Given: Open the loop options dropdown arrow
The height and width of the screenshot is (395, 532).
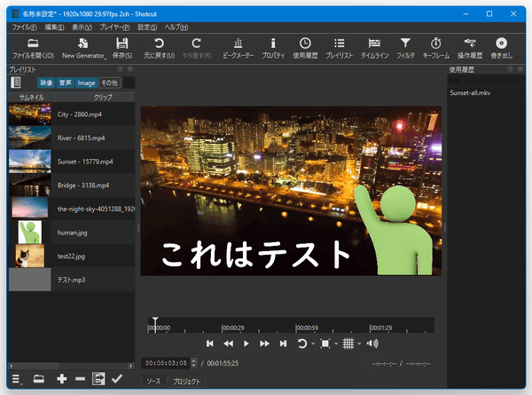Looking at the screenshot, I should click(x=313, y=344).
